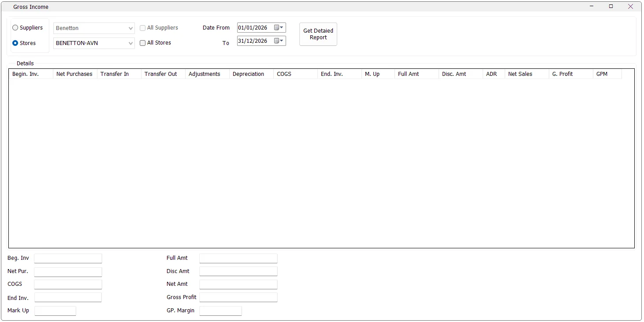Click the Begin. Inv. column header
644x322 pixels.
click(x=31, y=74)
